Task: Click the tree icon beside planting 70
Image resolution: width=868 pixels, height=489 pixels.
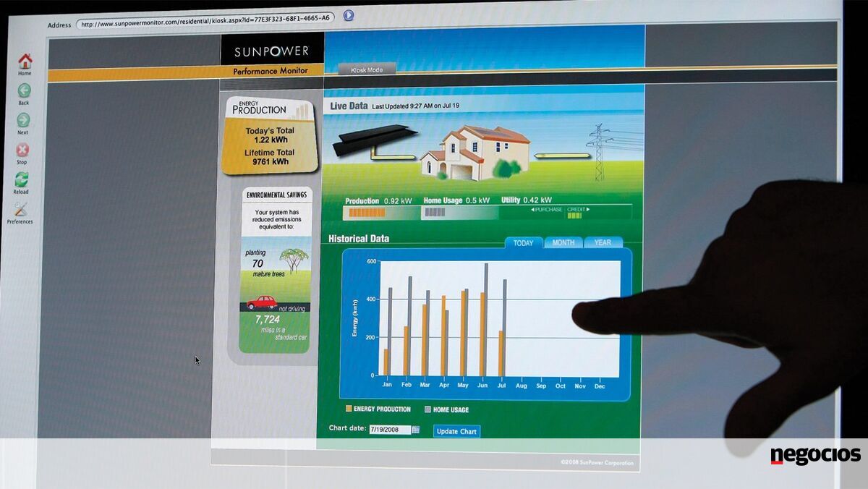Action: pos(294,259)
